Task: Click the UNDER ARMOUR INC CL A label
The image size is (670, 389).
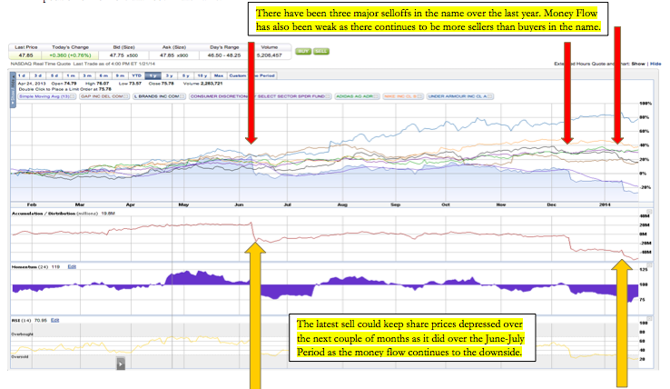Action: pyautogui.click(x=458, y=97)
